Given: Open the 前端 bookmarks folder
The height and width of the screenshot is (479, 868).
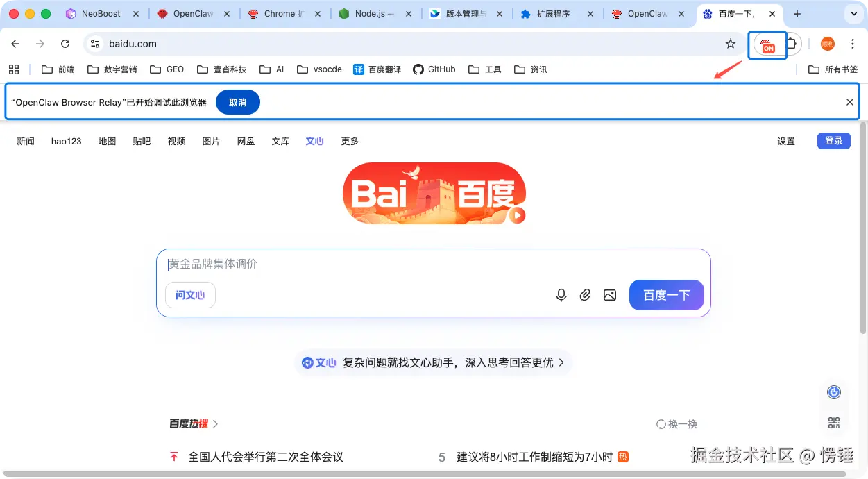Looking at the screenshot, I should (x=58, y=69).
